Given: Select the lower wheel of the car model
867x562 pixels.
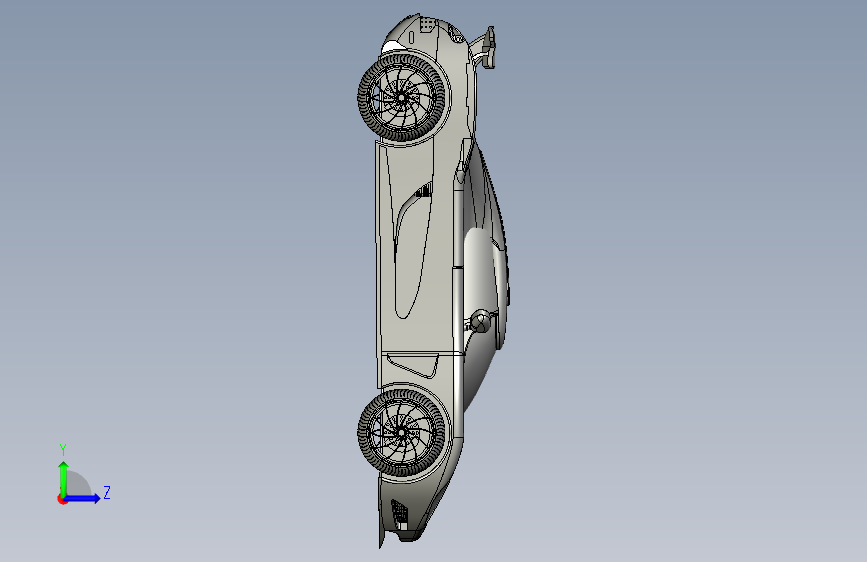Looking at the screenshot, I should click(401, 432).
